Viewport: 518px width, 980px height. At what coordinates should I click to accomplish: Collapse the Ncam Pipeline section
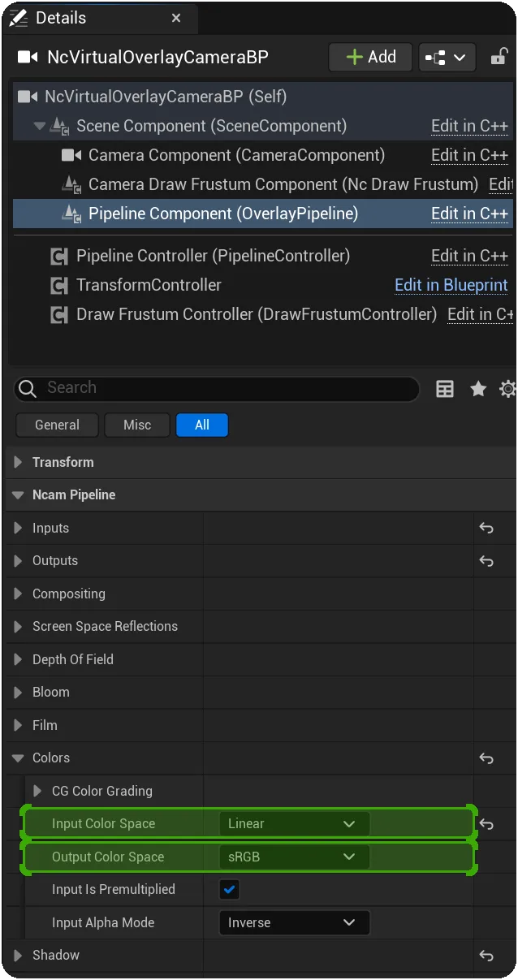tap(18, 495)
